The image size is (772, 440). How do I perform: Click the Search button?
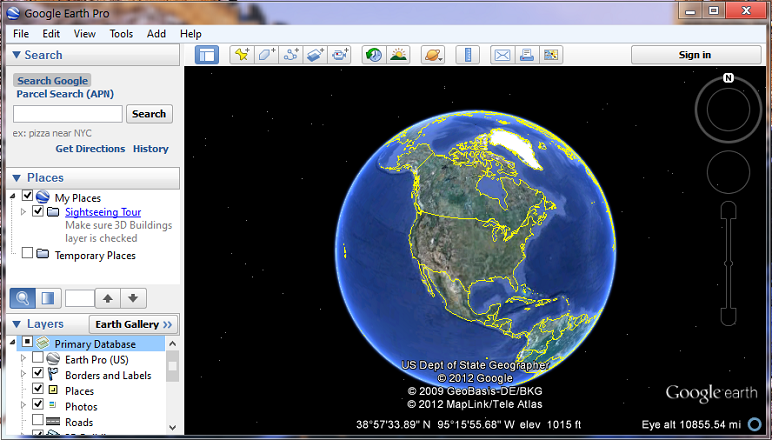tap(149, 114)
